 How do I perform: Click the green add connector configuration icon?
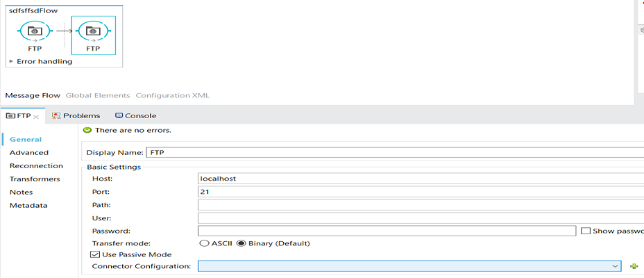click(634, 266)
